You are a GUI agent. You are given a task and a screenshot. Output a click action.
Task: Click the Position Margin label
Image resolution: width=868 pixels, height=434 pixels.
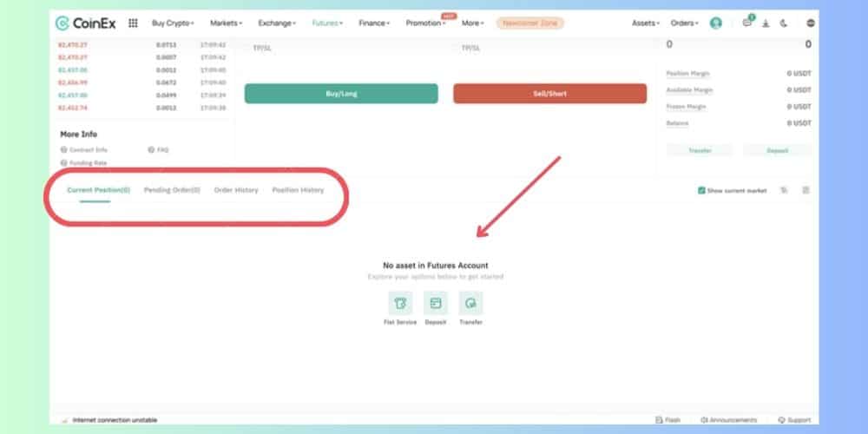click(x=688, y=74)
